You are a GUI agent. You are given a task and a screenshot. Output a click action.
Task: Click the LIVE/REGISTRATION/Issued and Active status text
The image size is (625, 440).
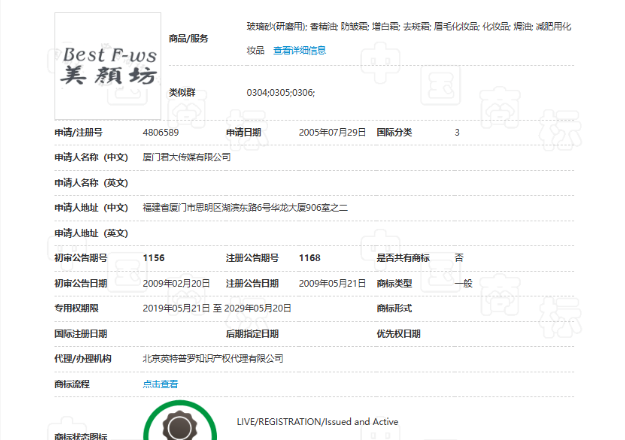pos(317,422)
